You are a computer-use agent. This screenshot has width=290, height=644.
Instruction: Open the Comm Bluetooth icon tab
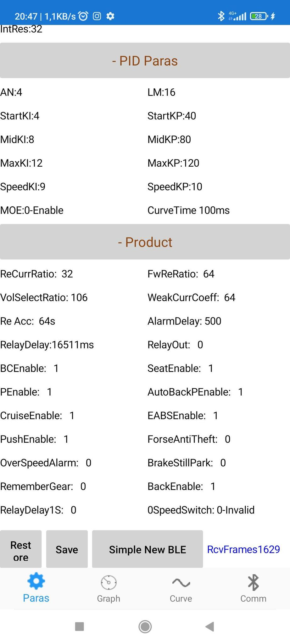[x=253, y=583]
